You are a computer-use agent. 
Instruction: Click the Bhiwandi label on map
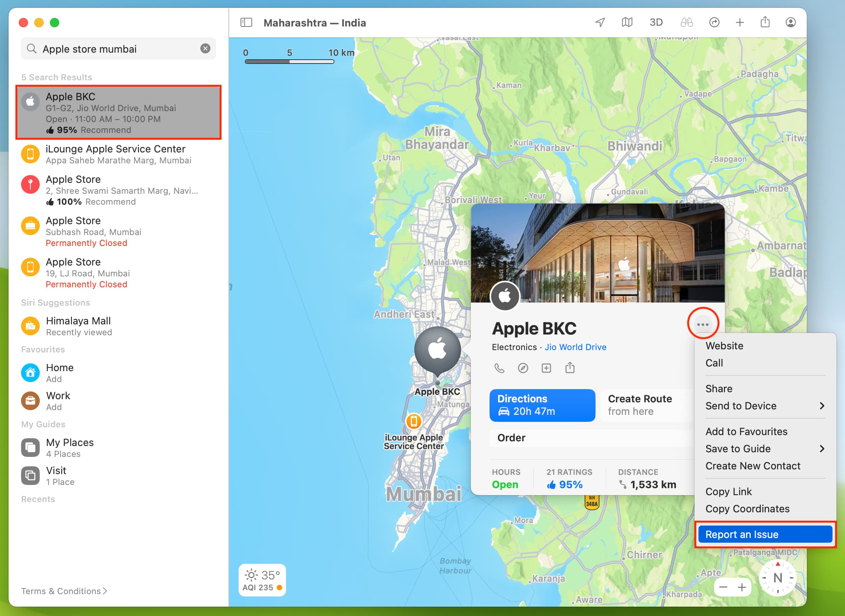click(x=635, y=146)
